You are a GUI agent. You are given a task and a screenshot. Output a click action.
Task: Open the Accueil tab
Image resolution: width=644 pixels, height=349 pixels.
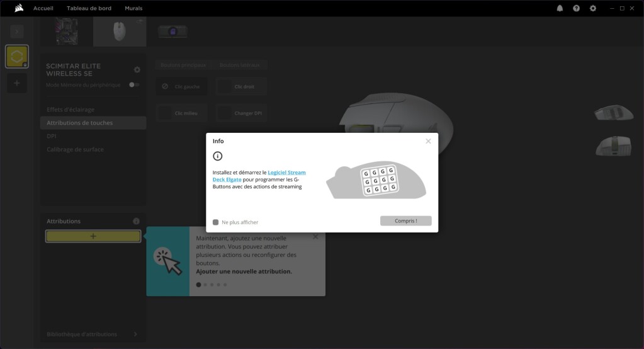coord(43,8)
